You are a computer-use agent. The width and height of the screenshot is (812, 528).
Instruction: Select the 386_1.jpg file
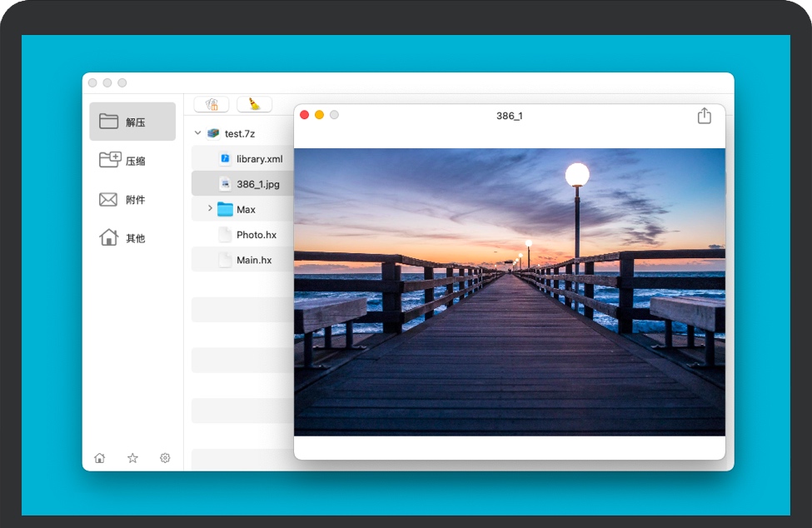[257, 184]
